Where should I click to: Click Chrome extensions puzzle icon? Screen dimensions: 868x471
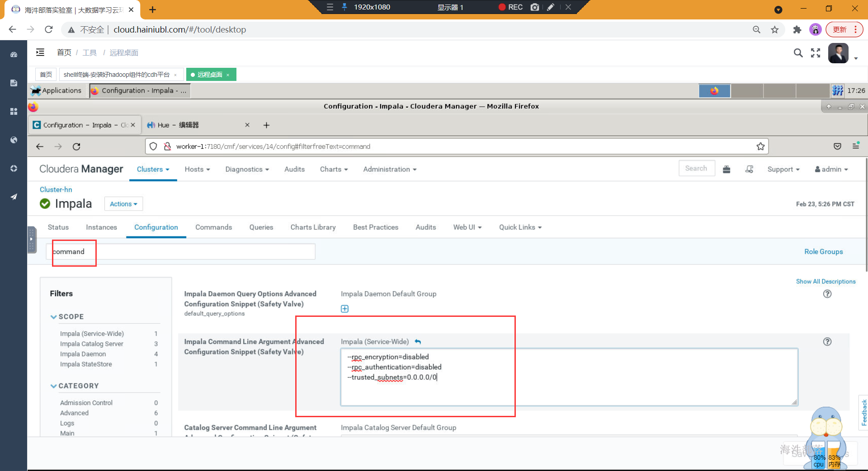pyautogui.click(x=797, y=29)
